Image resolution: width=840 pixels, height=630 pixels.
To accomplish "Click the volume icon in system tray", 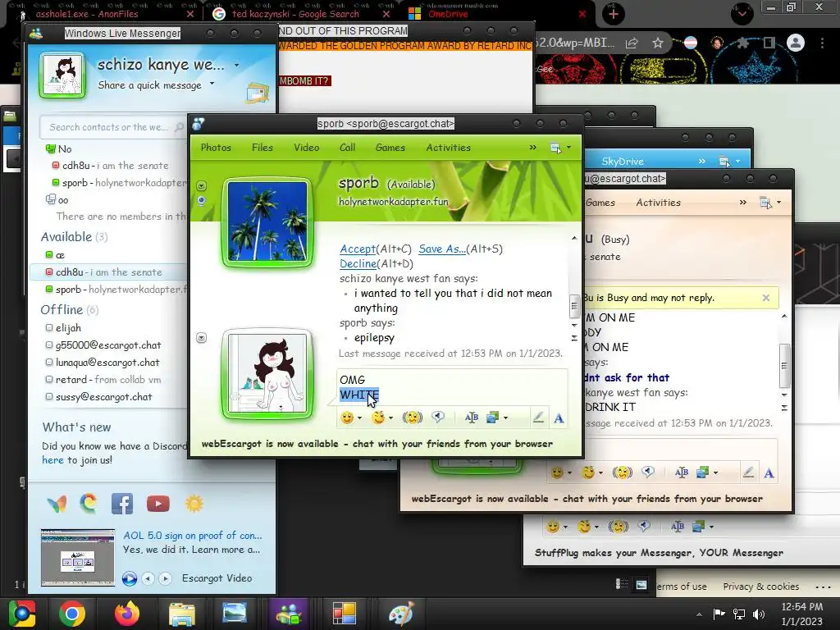I will tap(759, 614).
